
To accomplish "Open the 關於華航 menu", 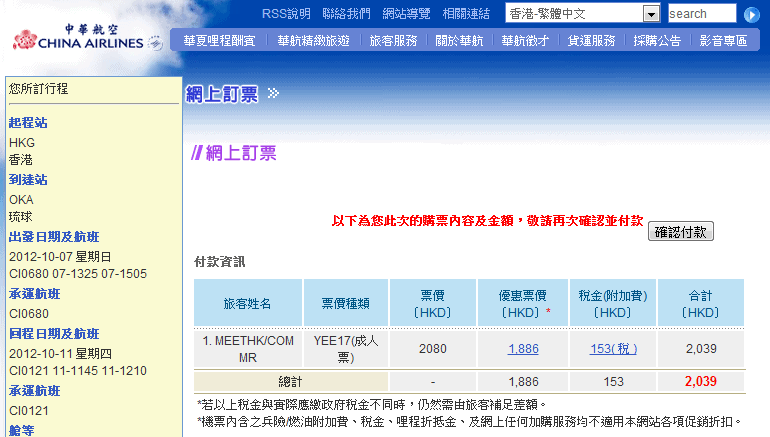I will pyautogui.click(x=459, y=41).
